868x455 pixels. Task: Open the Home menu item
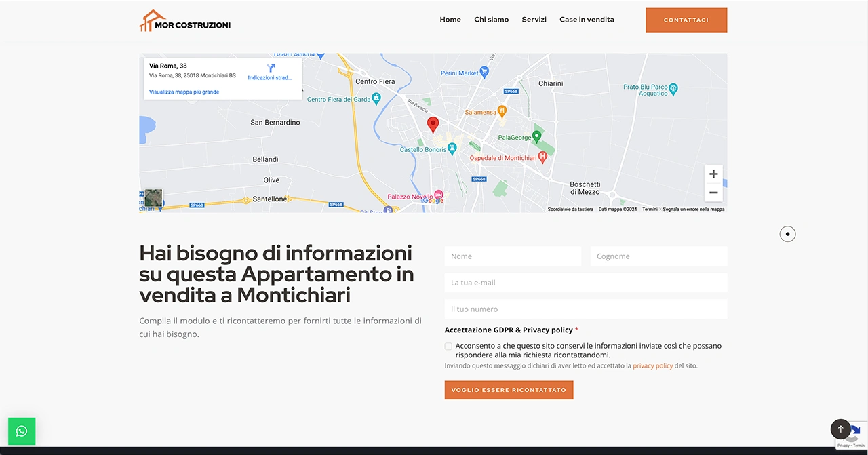point(450,20)
